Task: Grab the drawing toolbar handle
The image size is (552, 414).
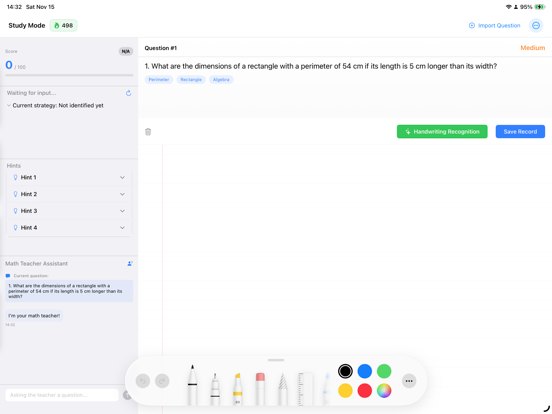Action: [276, 360]
